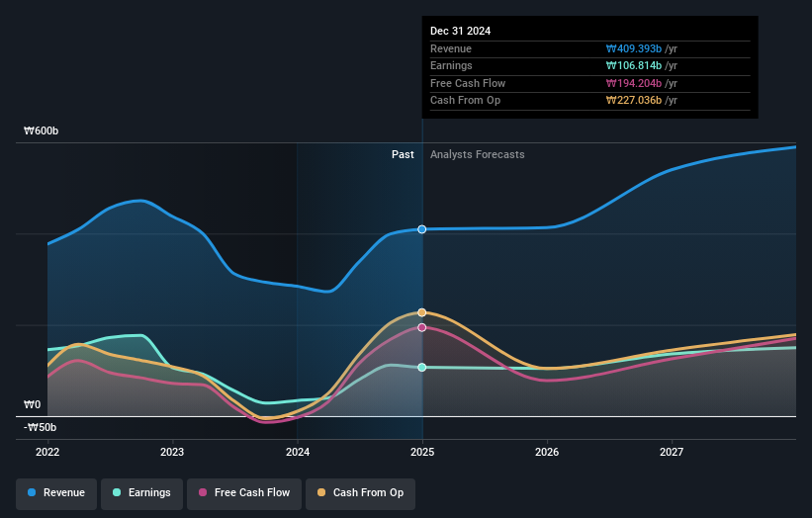Screen dimensions: 812x518
Task: Toggle the Revenue legend series
Action: pos(56,493)
